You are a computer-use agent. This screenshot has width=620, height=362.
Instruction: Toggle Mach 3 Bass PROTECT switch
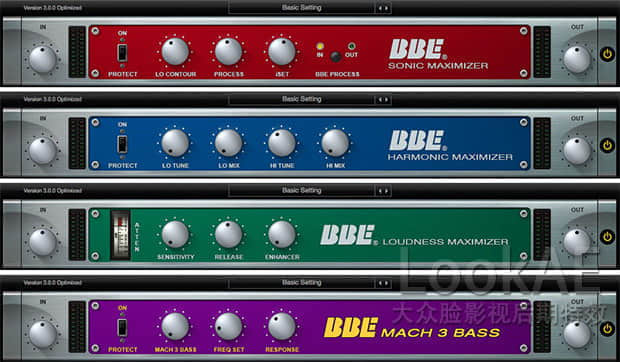pyautogui.click(x=122, y=328)
